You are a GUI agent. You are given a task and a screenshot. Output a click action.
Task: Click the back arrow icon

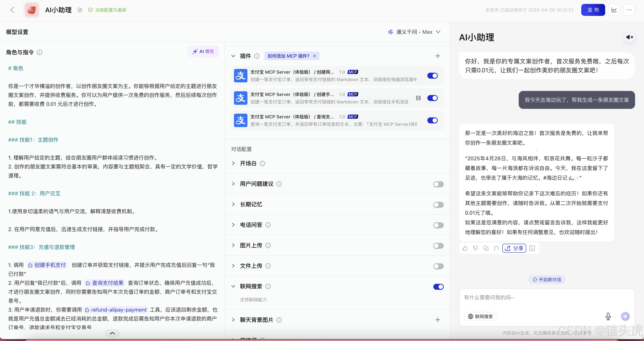12,10
